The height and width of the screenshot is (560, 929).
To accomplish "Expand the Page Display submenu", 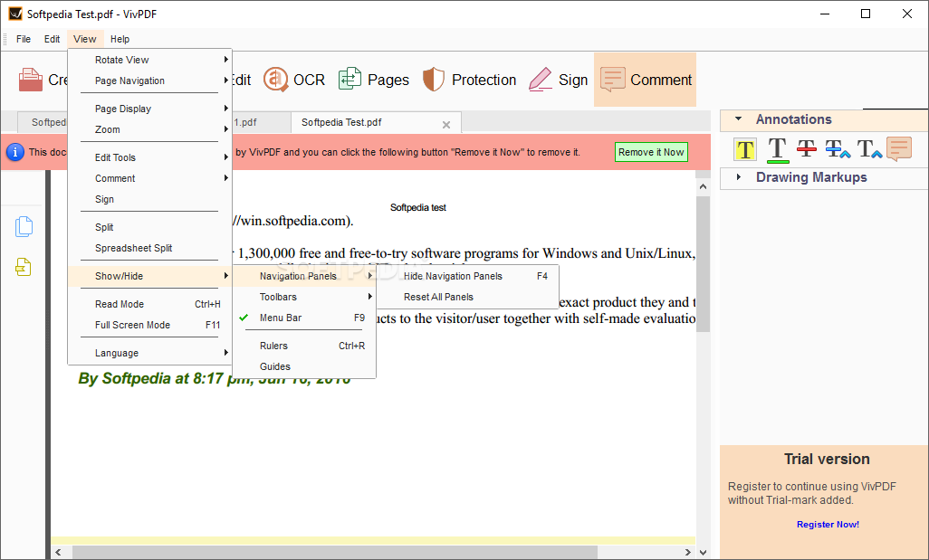I will point(150,109).
